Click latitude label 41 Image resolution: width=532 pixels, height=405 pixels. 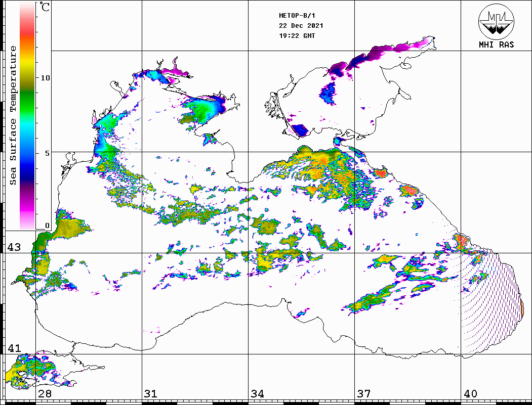click(x=14, y=348)
